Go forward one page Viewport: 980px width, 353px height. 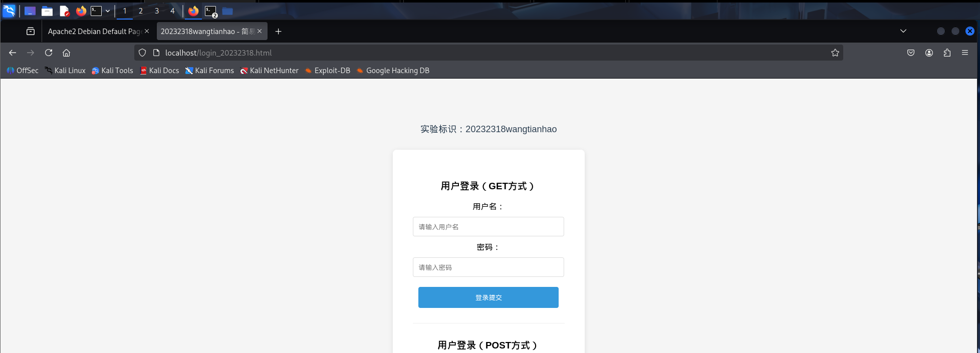tap(31, 53)
